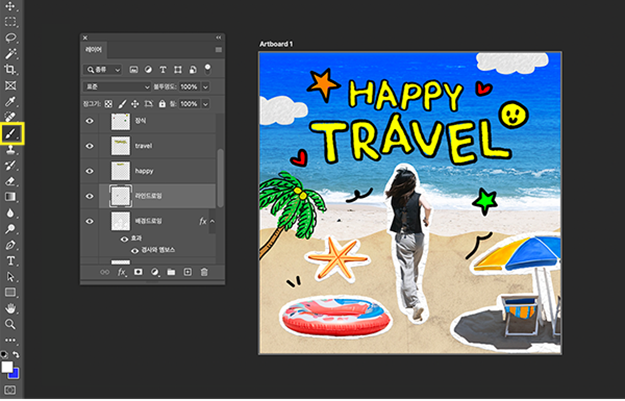625x401 pixels.
Task: Hide the travel layer with eye icon
Action: (x=90, y=146)
